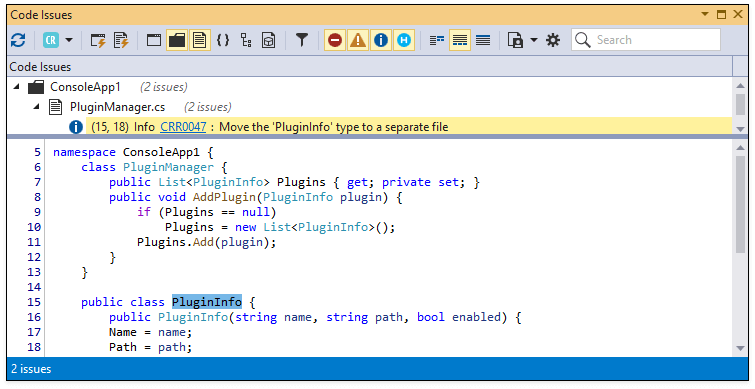Select the highlighted medium lines view icon

coord(460,40)
